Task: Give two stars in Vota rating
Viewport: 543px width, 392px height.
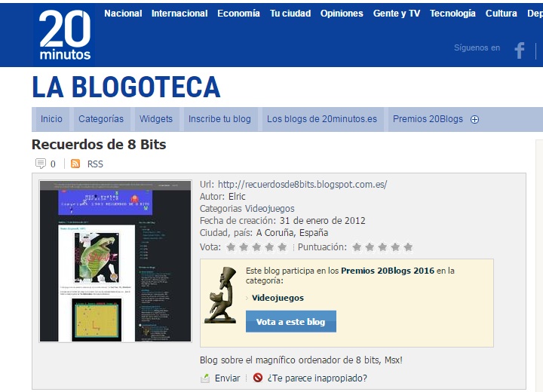Action: point(244,247)
